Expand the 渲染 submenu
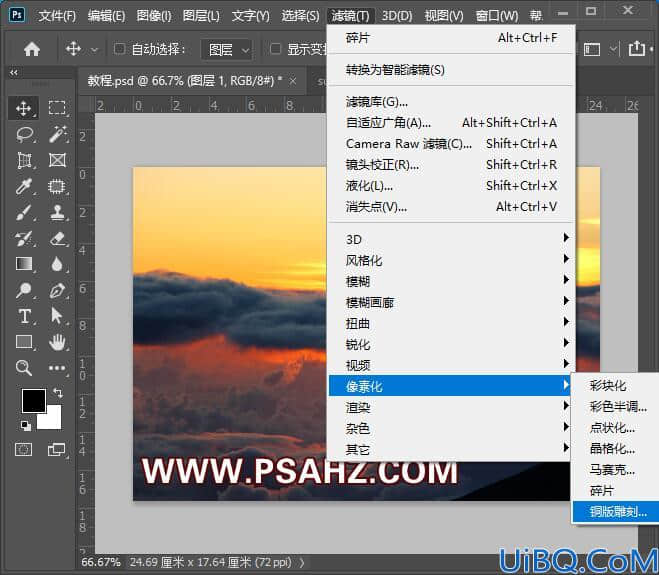This screenshot has height=575, width=659. (451, 407)
